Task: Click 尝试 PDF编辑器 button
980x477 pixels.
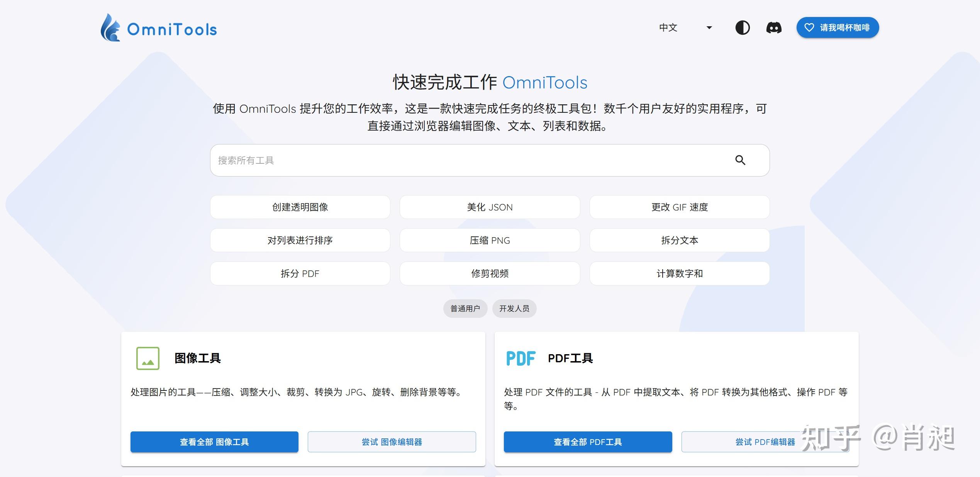Action: tap(765, 442)
